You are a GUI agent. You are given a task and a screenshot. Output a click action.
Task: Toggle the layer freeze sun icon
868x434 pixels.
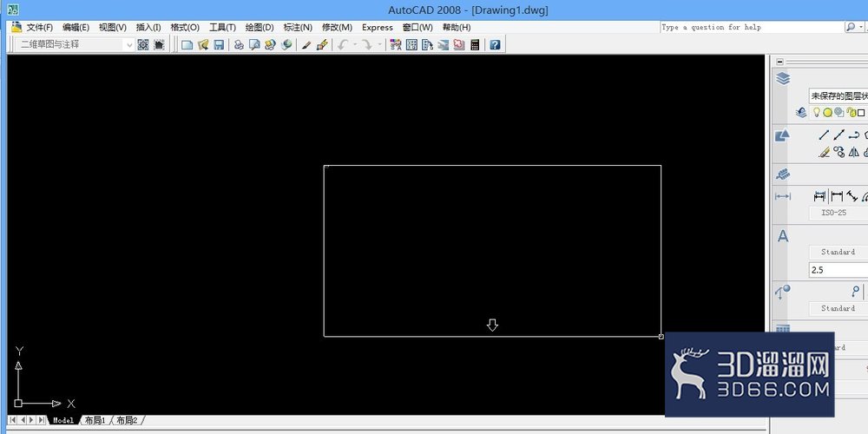(x=827, y=112)
